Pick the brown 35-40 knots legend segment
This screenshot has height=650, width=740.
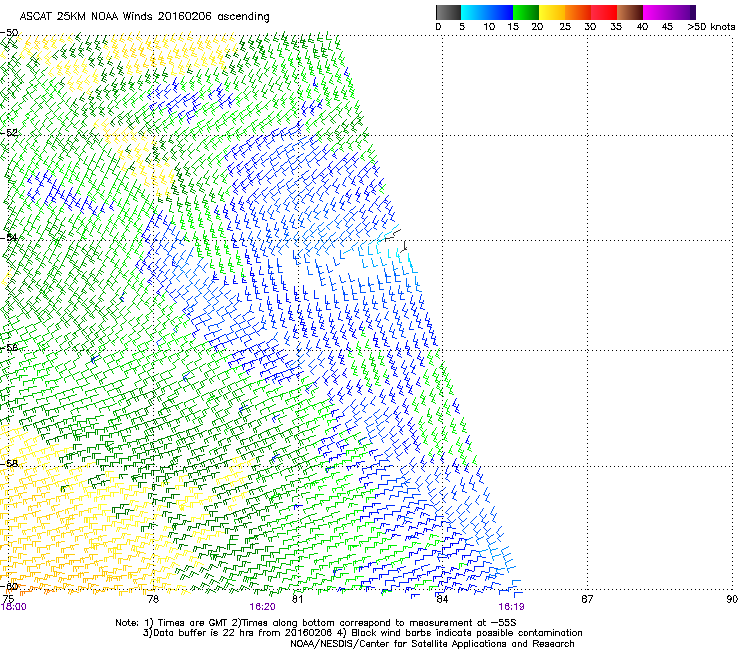pos(630,12)
